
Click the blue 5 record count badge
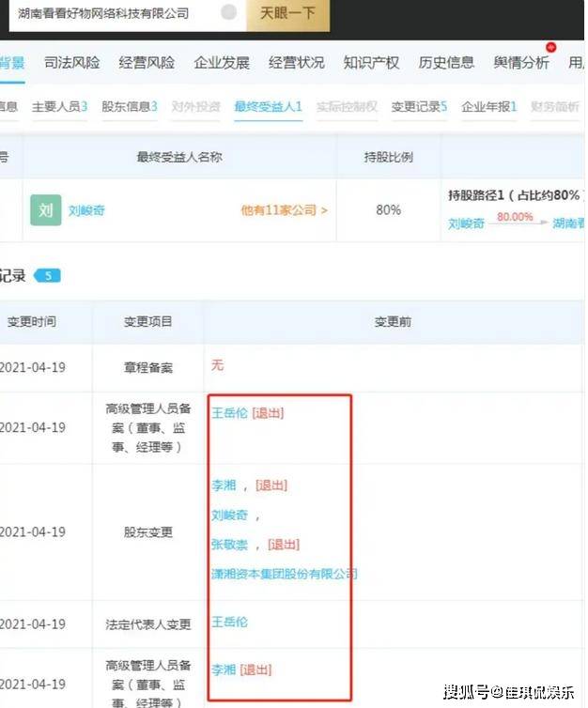click(x=47, y=275)
